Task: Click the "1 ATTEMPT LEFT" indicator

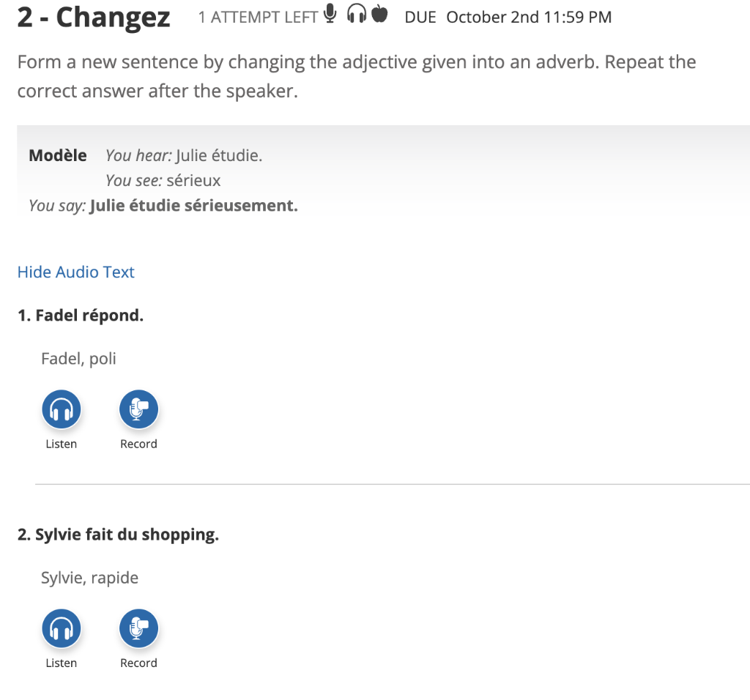Action: point(258,17)
